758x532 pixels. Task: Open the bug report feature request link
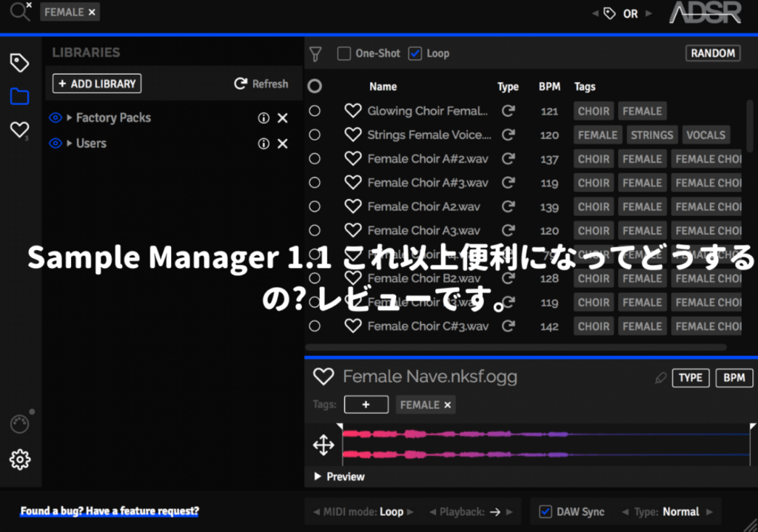110,511
